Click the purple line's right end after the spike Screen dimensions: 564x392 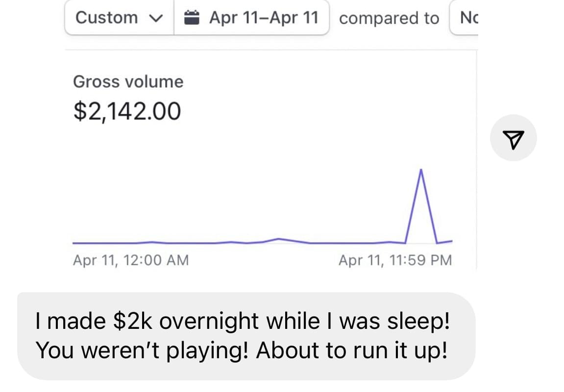click(x=445, y=242)
